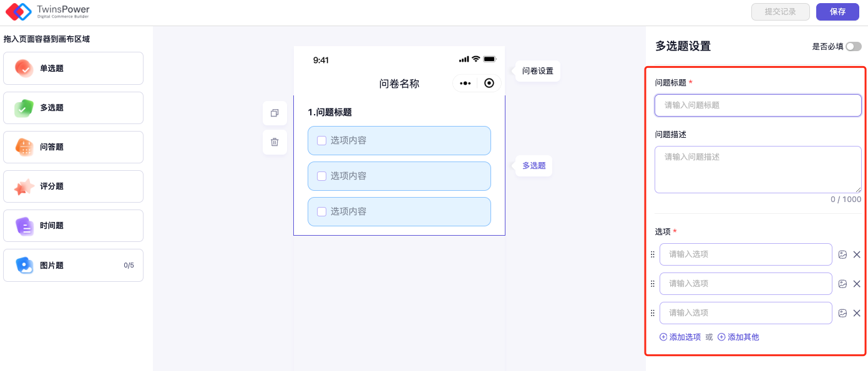Viewport: 868px width, 371px height.
Task: Open the 问卷设置 tab
Action: click(x=537, y=71)
